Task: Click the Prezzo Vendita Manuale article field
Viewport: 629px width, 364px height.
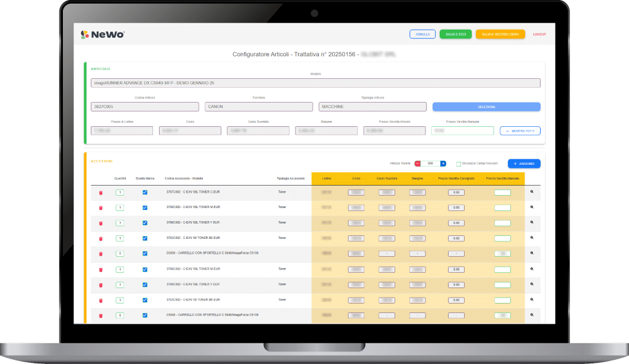Action: point(462,130)
